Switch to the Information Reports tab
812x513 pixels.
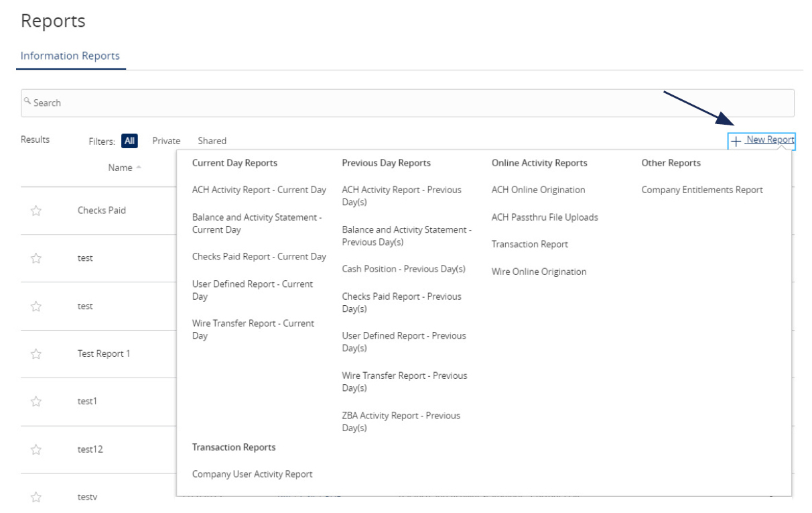click(x=70, y=56)
